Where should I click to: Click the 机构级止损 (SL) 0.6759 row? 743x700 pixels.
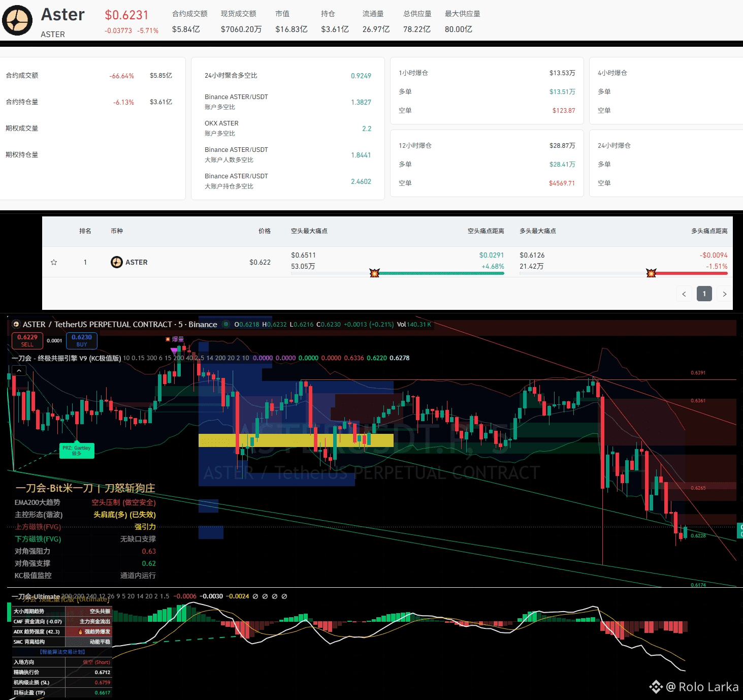pyautogui.click(x=62, y=683)
